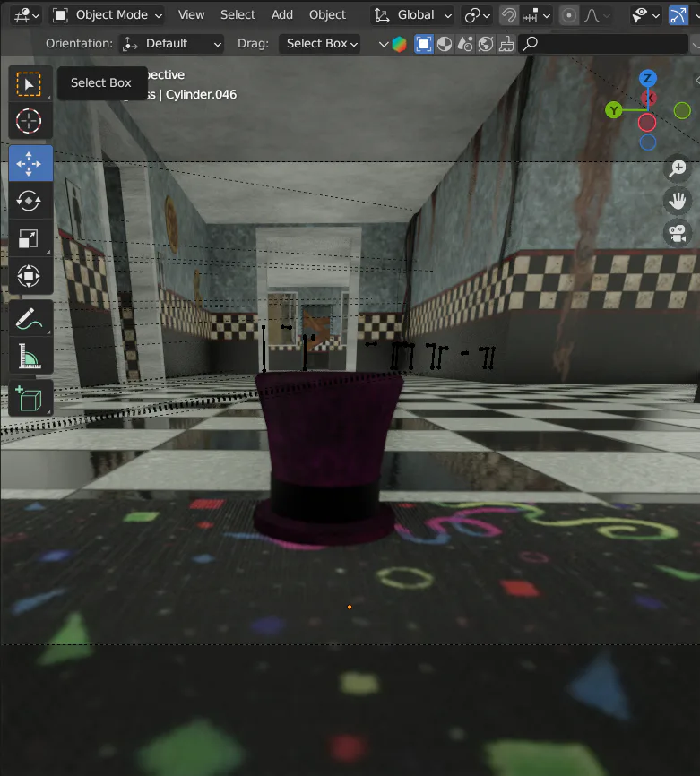This screenshot has width=700, height=776.
Task: Open the View menu
Action: (191, 15)
